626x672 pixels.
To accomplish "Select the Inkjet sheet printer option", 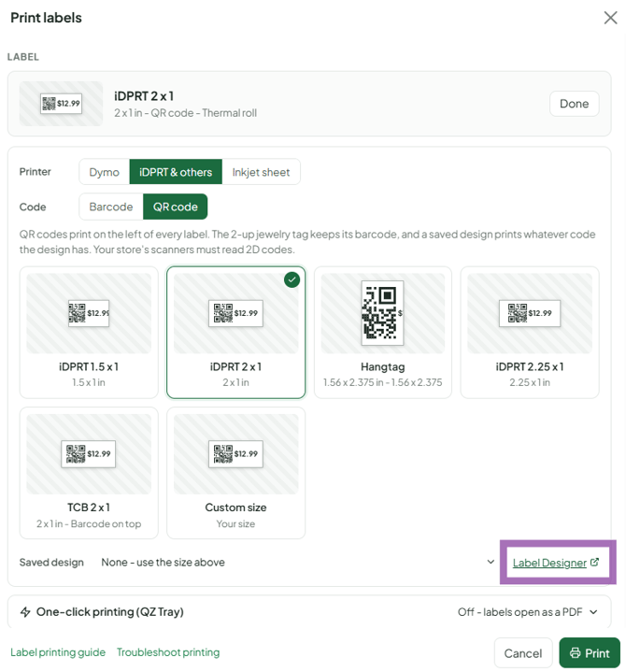I will (x=261, y=172).
